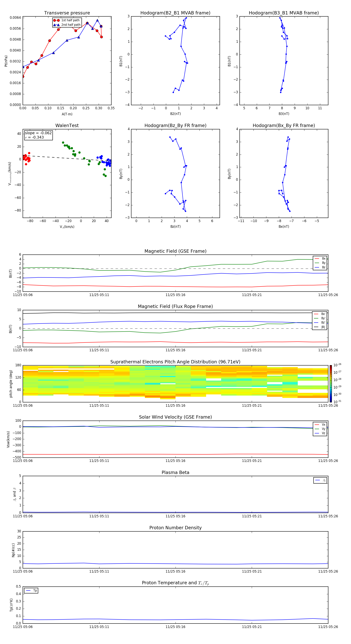Click '11/25 05:21' tick under temperature plot
This screenshot has width=351, height=644.
point(252,627)
